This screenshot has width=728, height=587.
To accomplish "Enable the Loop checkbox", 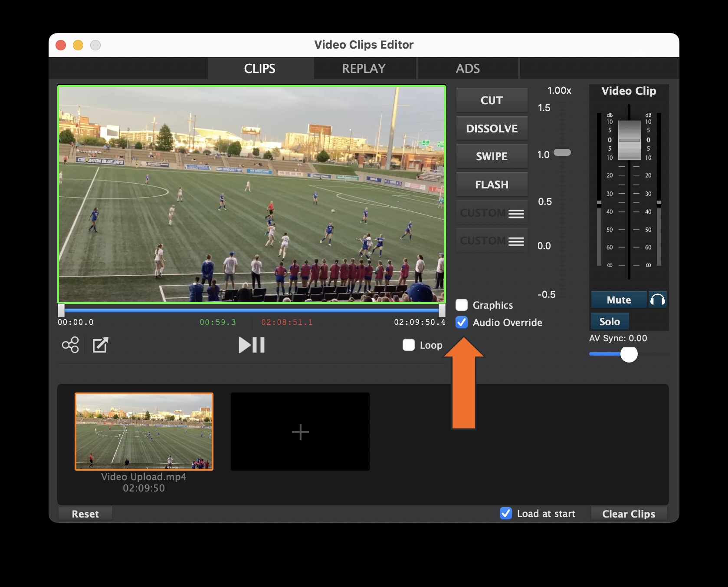I will [409, 345].
